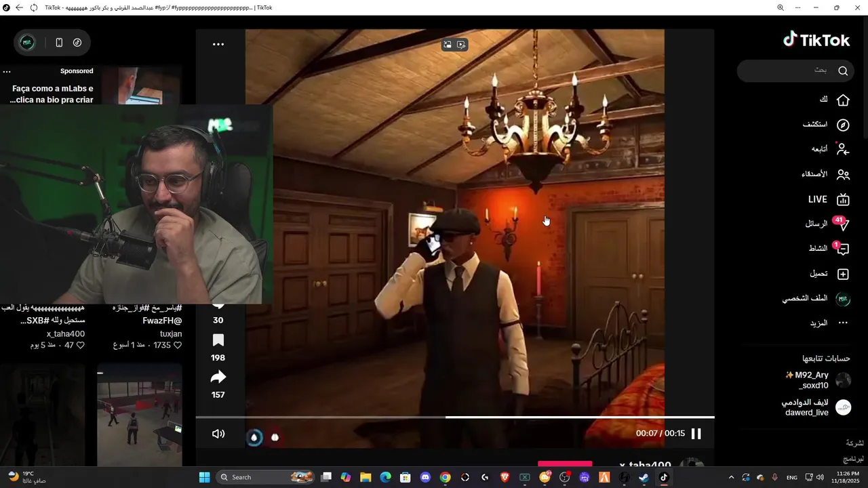This screenshot has width=868, height=488.
Task: Reload the page with refresh icon
Action: (34, 7)
